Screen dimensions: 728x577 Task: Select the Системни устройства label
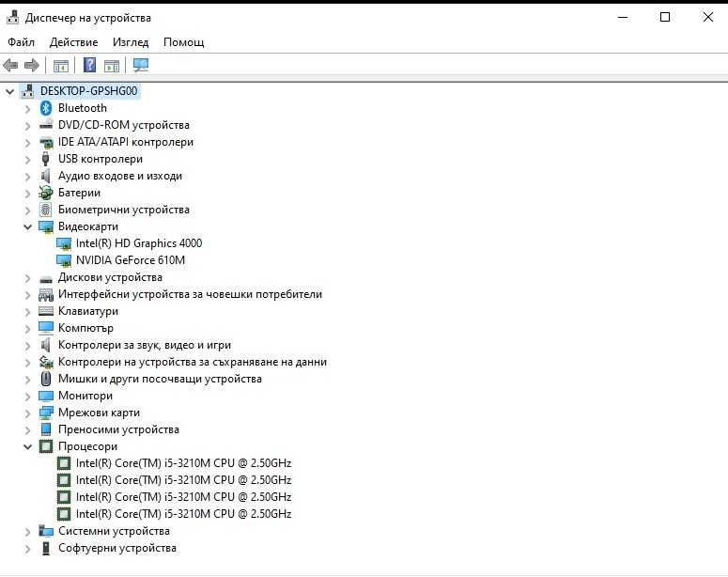[x=114, y=531]
